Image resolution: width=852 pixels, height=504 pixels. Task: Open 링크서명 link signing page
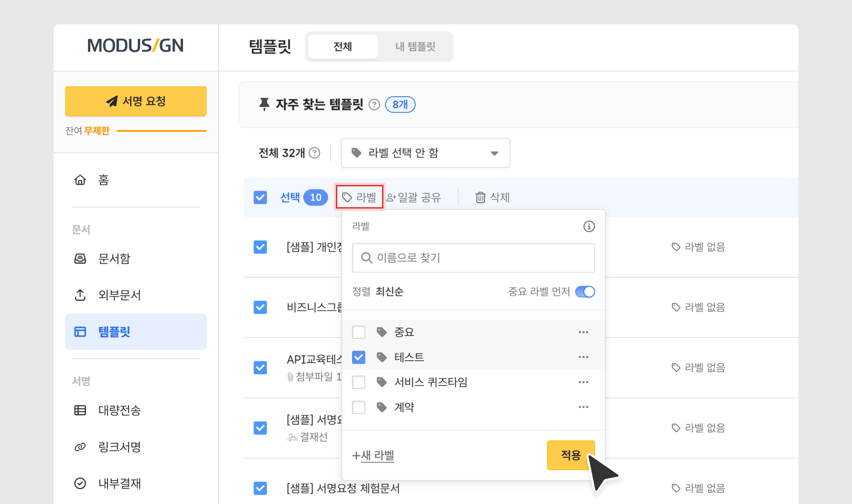click(x=119, y=447)
